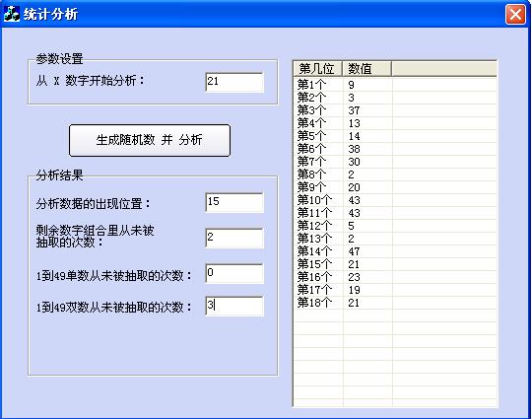Click the 1到49双数从未被抽取的次数 label

pos(114,308)
